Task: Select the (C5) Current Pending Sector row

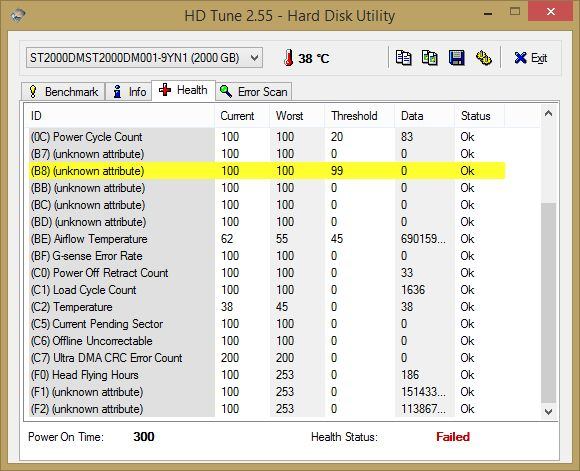Action: tap(267, 324)
